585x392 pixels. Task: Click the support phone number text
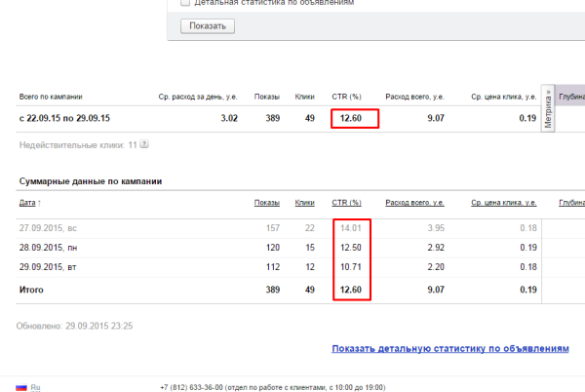point(191,387)
